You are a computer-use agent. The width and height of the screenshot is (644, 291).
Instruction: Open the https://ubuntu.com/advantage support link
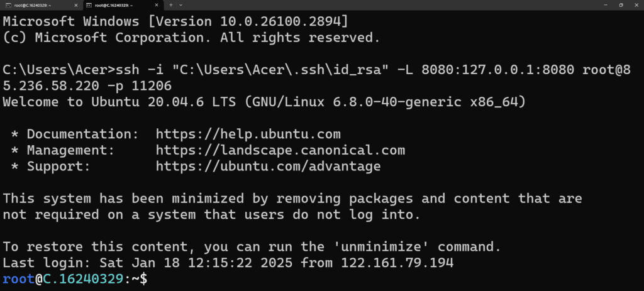point(268,166)
